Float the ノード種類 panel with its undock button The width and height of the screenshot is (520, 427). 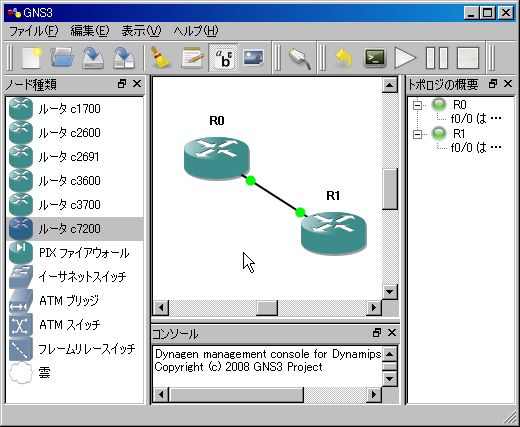[x=122, y=84]
